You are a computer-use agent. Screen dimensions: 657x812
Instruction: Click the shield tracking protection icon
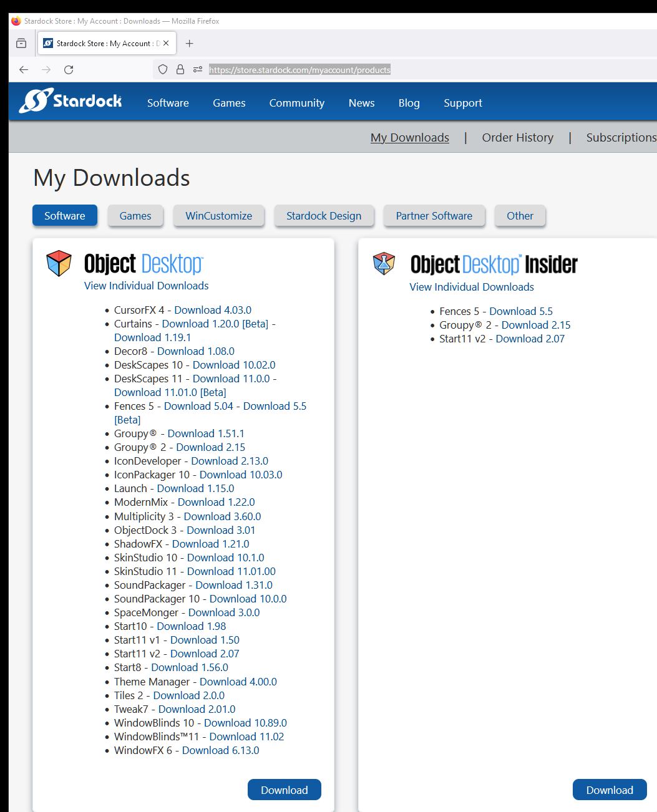[163, 70]
